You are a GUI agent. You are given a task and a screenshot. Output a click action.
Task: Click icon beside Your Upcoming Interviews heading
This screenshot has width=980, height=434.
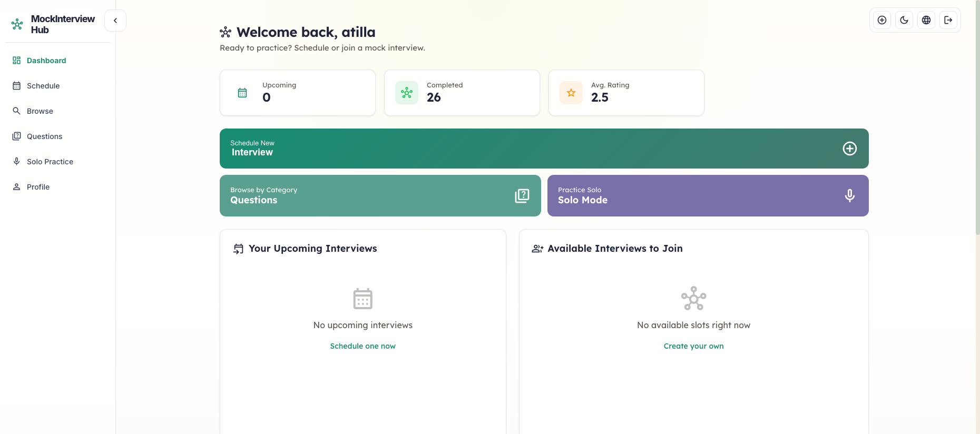239,249
